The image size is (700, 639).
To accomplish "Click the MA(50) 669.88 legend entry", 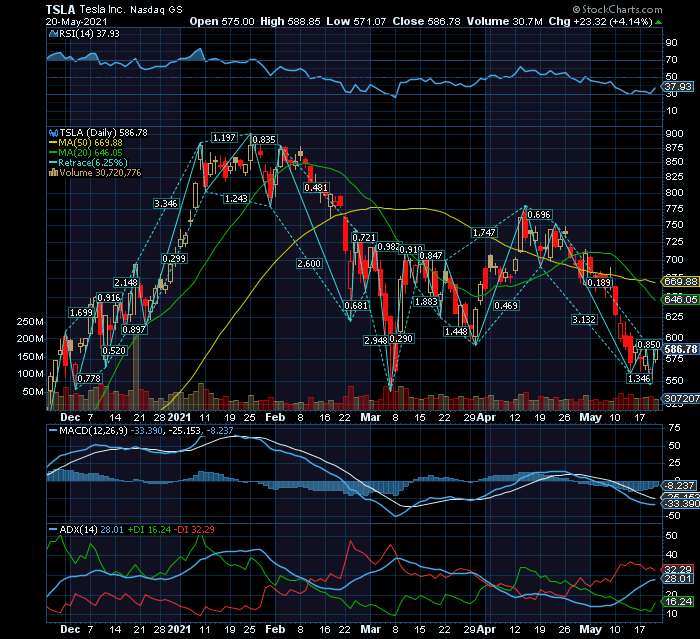I will pos(90,142).
